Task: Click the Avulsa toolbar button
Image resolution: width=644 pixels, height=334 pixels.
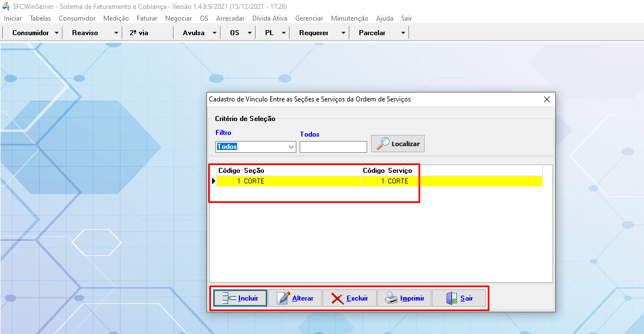Action: [194, 33]
